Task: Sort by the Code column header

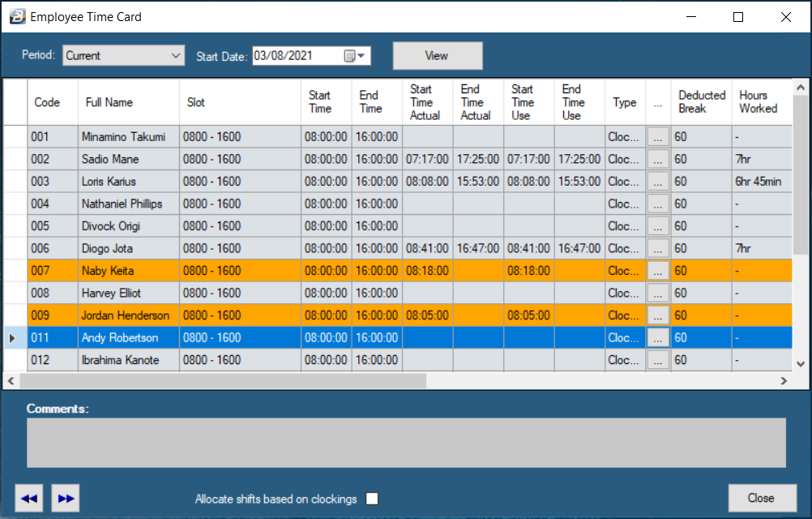Action: coord(53,102)
